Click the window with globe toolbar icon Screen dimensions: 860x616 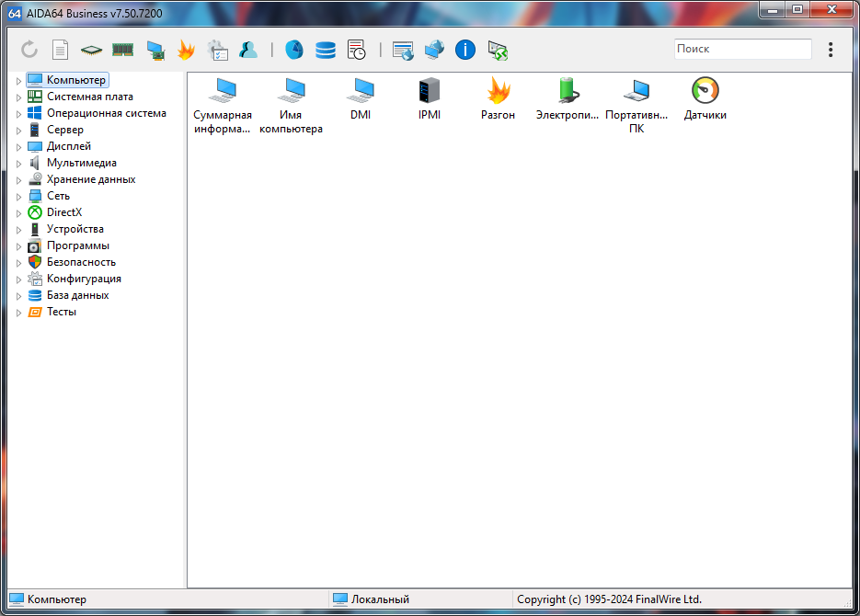403,51
